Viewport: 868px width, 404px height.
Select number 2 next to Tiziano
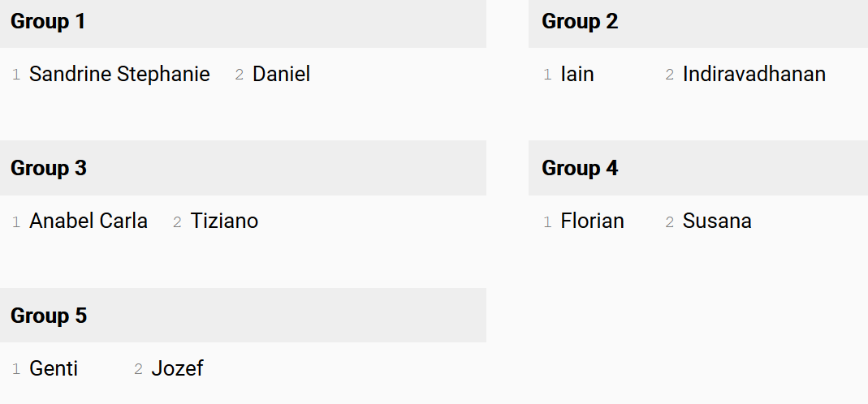click(177, 222)
